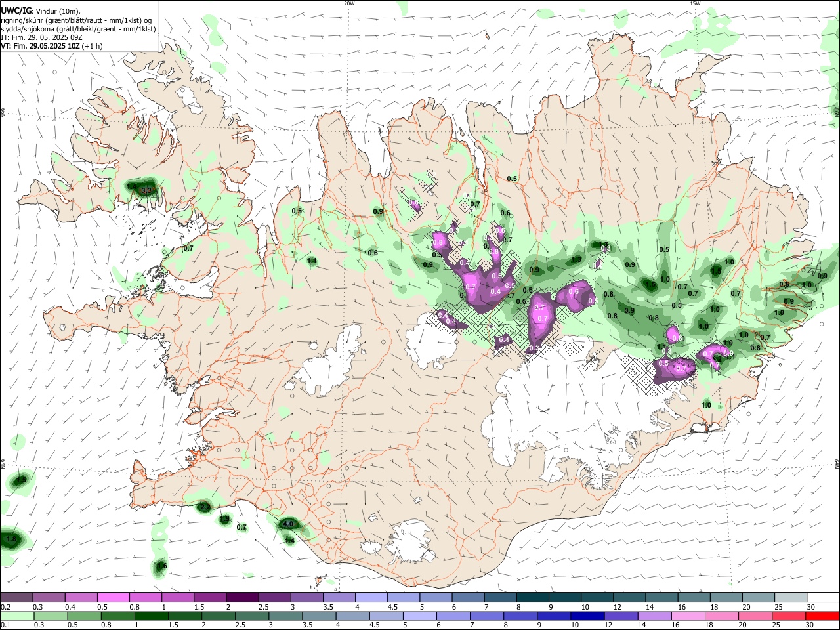This screenshot has width=840, height=630.
Task: Select the darkest purple snow swatch labeled 2
Action: click(242, 597)
